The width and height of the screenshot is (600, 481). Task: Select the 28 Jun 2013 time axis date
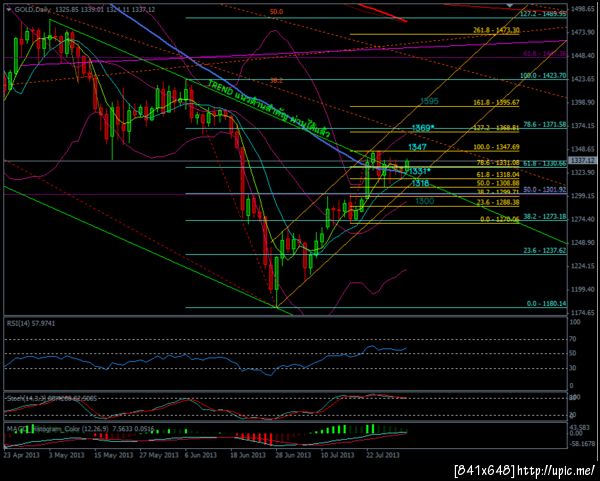(293, 455)
